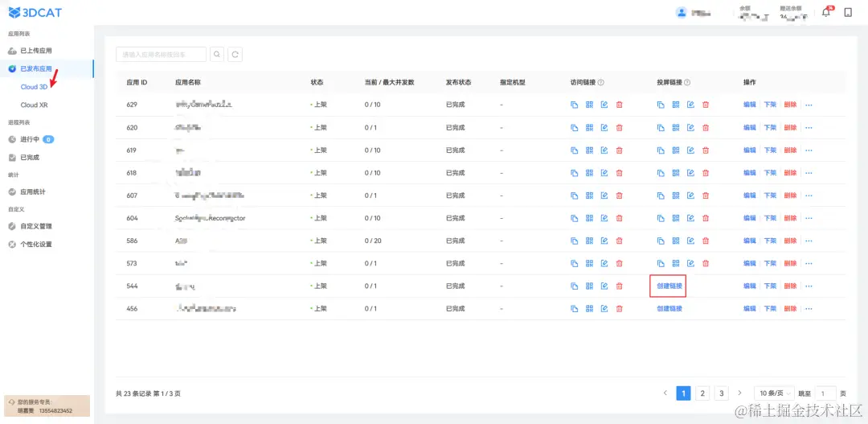
Task: Open more actions menu for app 573
Action: coord(809,263)
